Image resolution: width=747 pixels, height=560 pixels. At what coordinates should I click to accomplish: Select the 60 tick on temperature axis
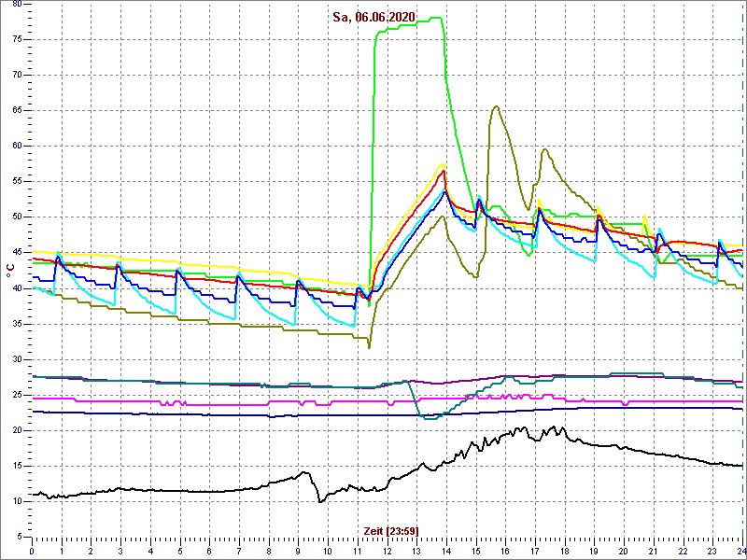click(x=17, y=147)
